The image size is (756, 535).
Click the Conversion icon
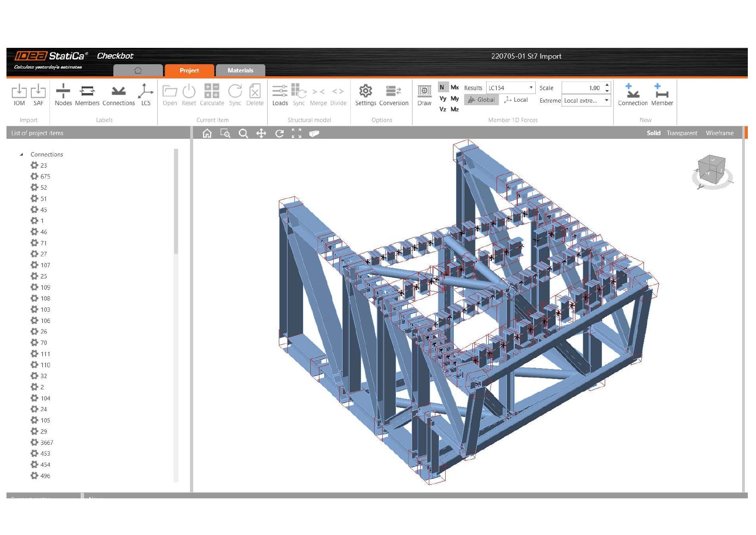click(x=394, y=92)
